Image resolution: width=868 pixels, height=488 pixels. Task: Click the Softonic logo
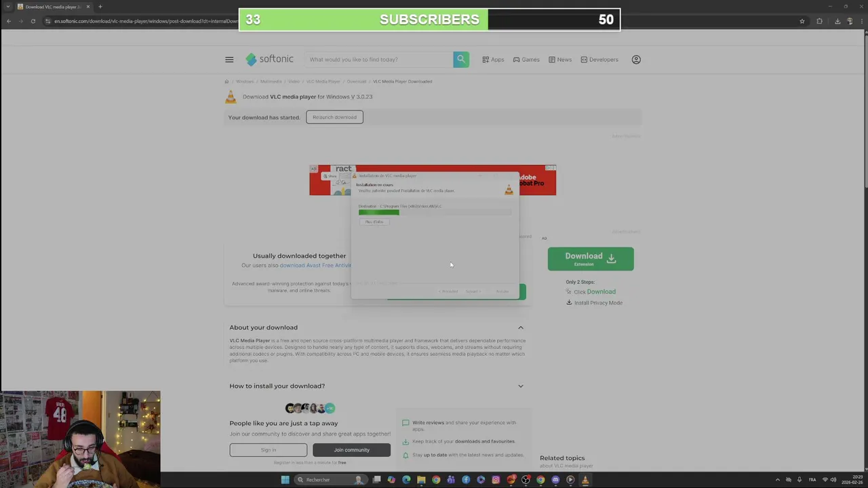(269, 60)
